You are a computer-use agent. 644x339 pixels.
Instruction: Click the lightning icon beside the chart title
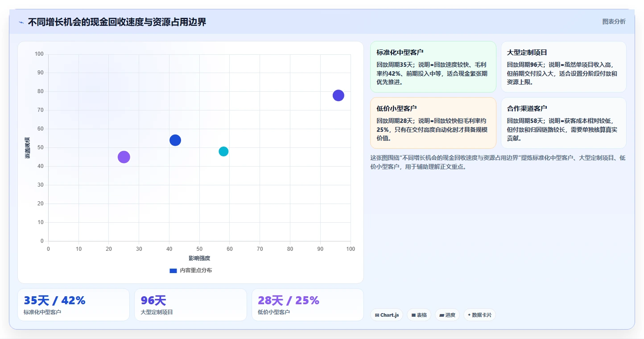click(x=21, y=22)
